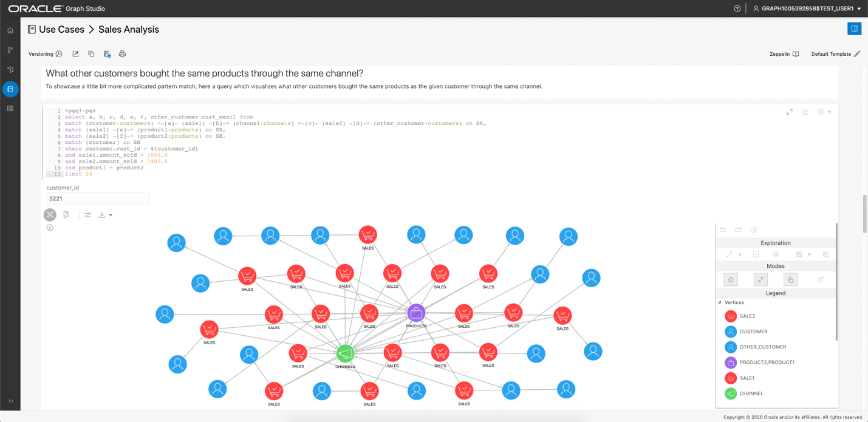Open the user account dropdown
This screenshot has height=422, width=868.
[x=807, y=9]
